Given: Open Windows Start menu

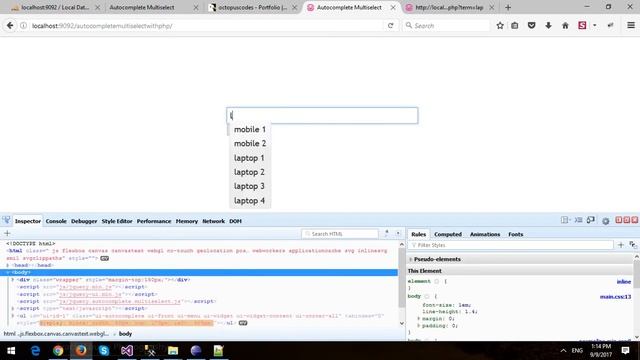Looking at the screenshot, I should click(11, 351).
